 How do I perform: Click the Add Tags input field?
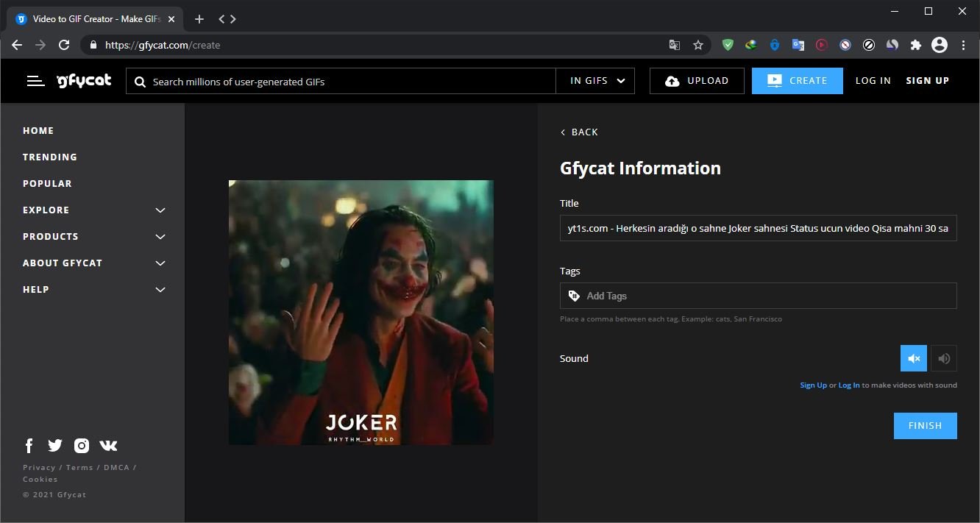pos(765,296)
